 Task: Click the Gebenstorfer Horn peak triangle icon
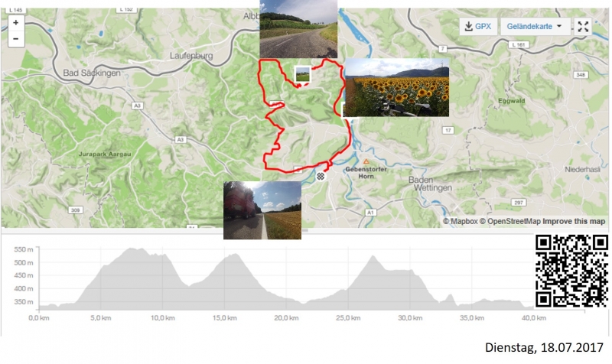[366, 161]
